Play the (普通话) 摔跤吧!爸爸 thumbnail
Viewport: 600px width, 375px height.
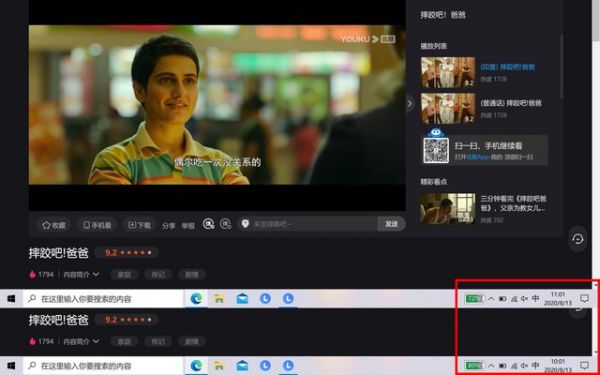[x=448, y=109]
